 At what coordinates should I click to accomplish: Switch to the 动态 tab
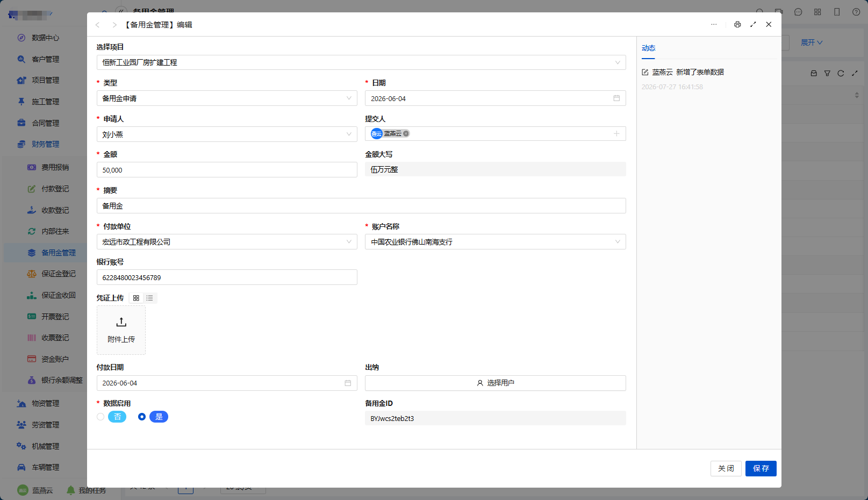pyautogui.click(x=648, y=48)
